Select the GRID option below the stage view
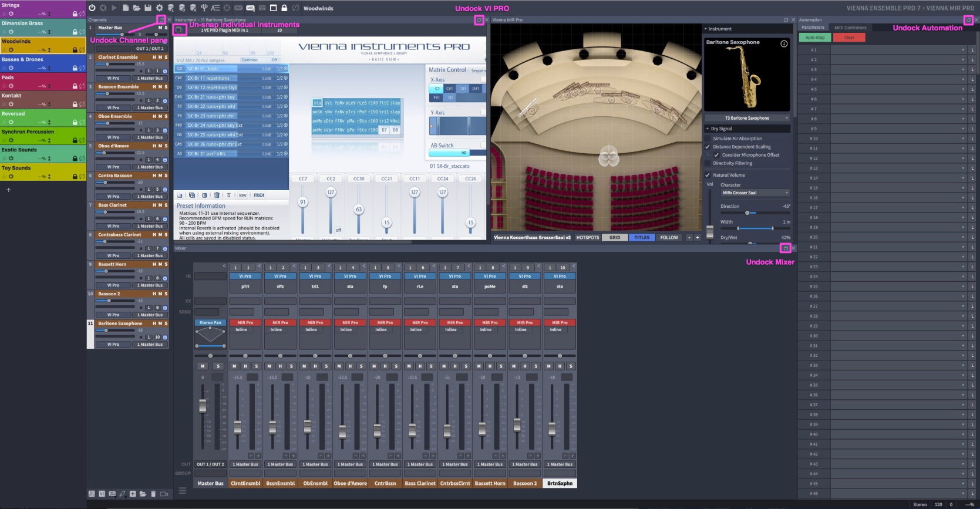980x509 pixels. point(615,238)
